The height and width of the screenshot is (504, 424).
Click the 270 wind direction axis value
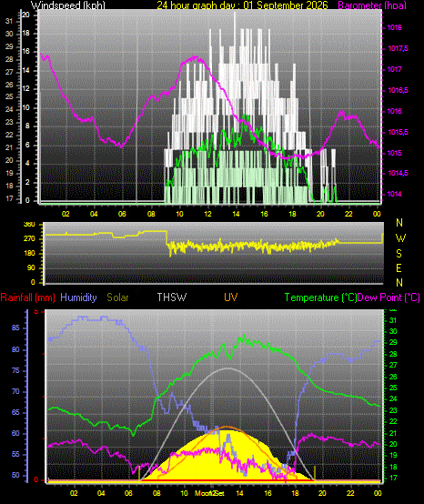(30, 239)
